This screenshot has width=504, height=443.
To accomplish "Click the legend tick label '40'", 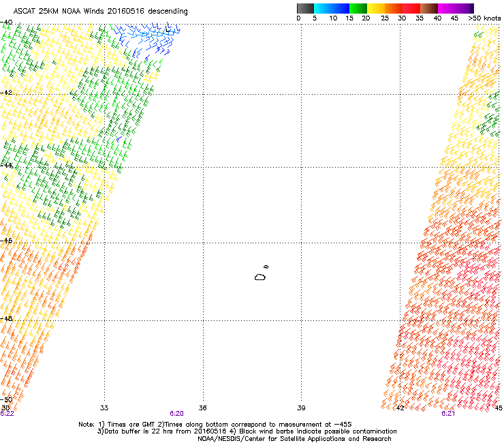I will point(437,18).
